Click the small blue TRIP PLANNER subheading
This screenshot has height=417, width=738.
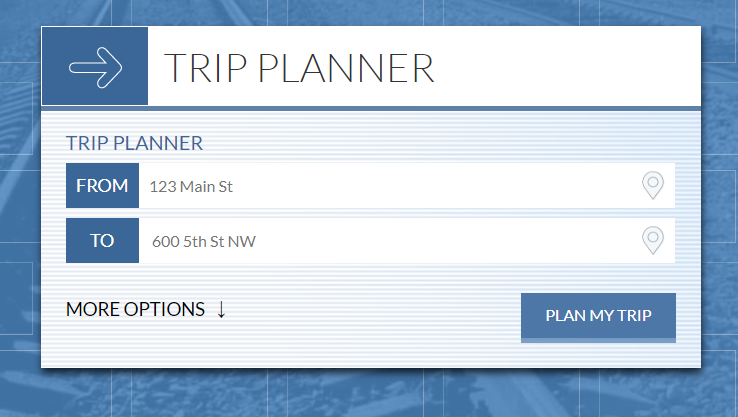pos(134,143)
